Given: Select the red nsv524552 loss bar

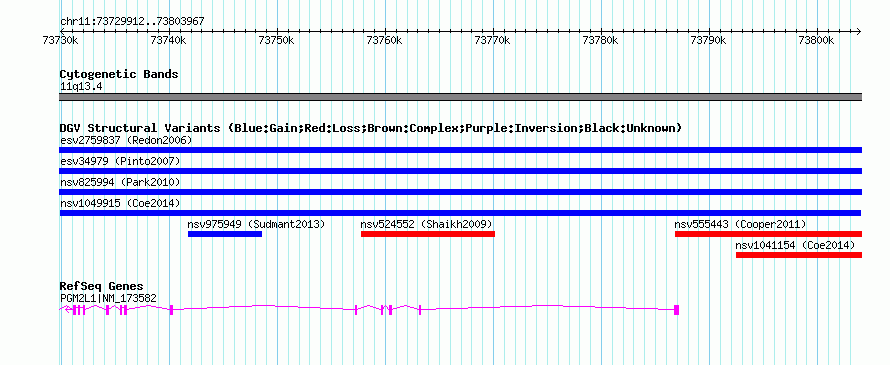Looking at the screenshot, I should coord(428,234).
